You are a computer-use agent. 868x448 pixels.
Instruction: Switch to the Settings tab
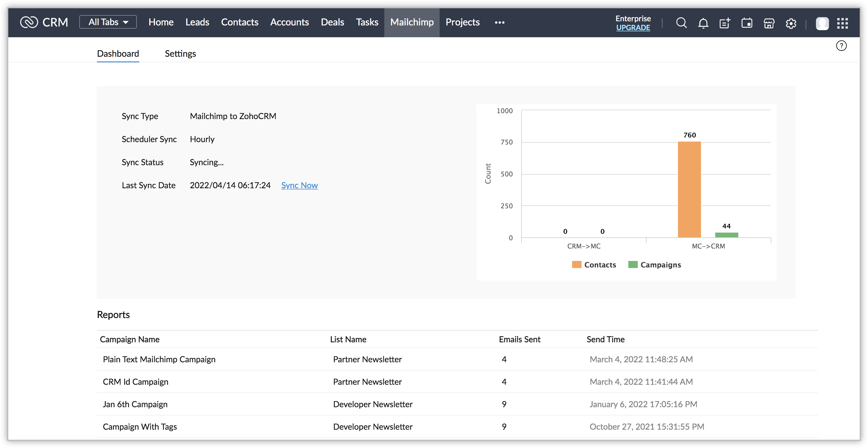coord(180,53)
